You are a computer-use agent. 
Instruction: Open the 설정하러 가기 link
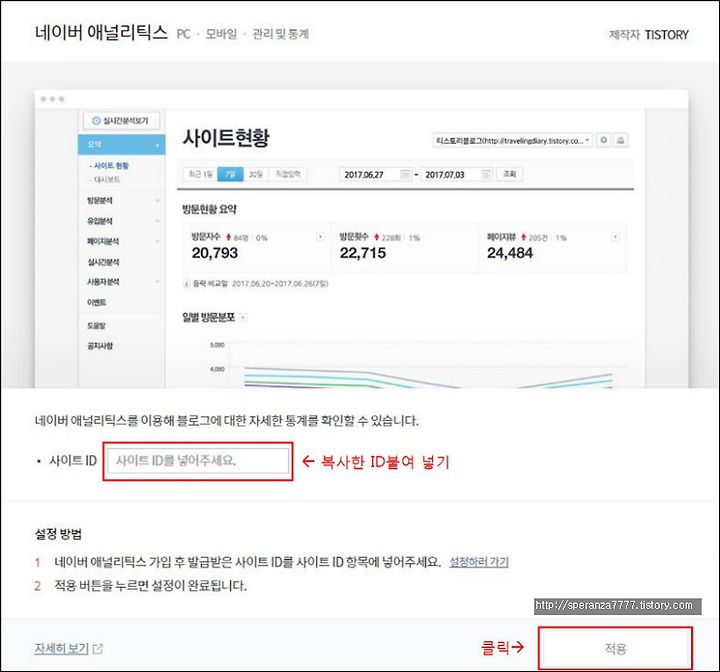point(478,562)
